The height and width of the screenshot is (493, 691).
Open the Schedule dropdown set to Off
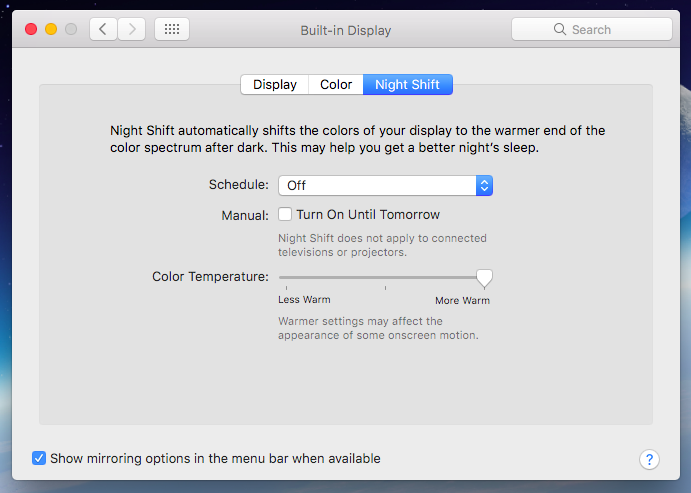(385, 185)
